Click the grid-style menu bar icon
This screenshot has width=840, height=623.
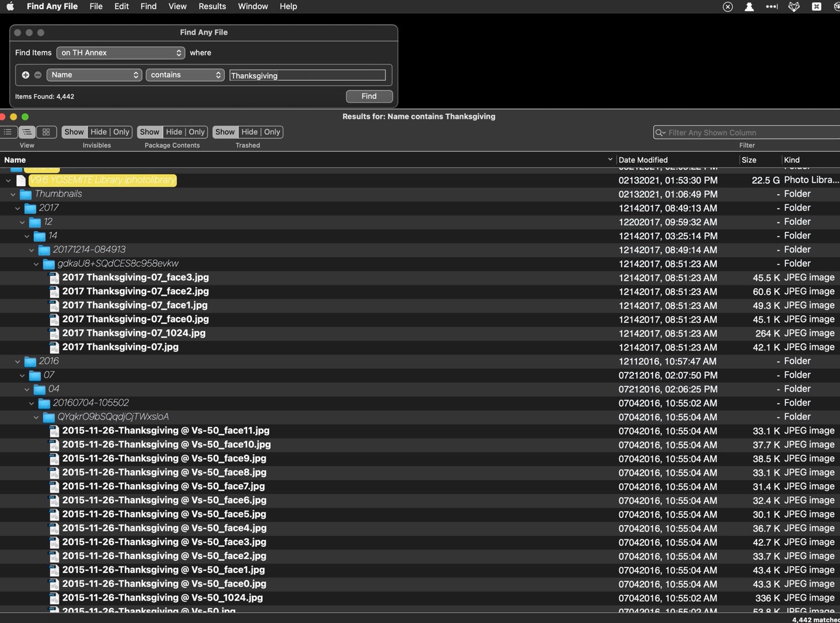pos(816,7)
